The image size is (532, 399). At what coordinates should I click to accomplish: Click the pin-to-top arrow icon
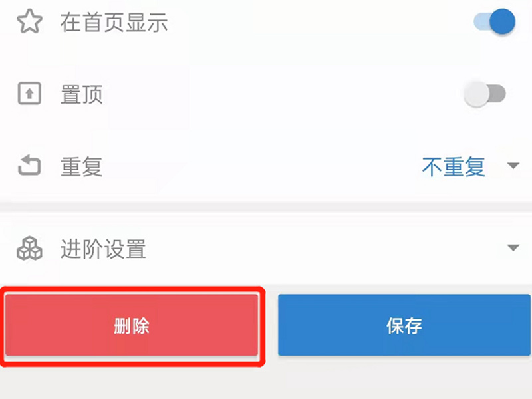pyautogui.click(x=29, y=94)
